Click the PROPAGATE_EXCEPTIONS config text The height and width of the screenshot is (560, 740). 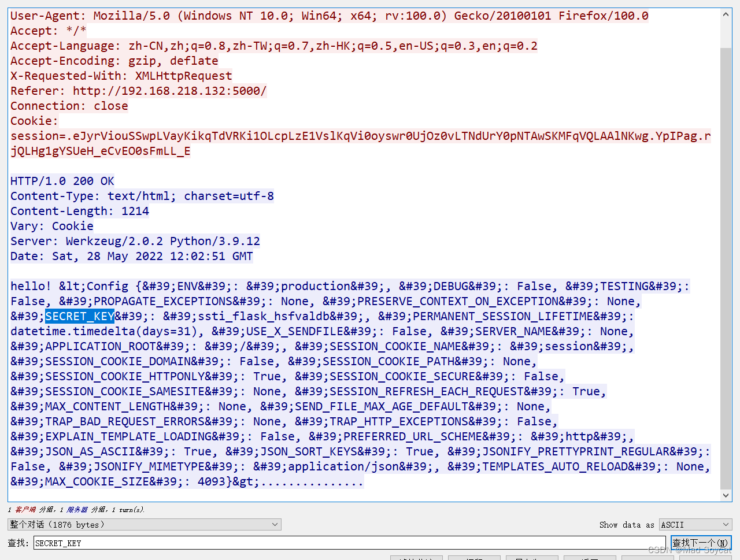coord(163,301)
